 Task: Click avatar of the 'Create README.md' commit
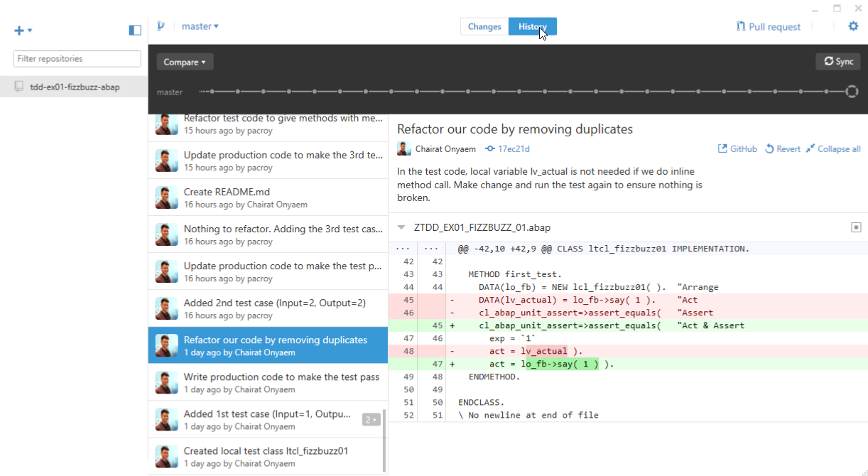click(x=167, y=198)
